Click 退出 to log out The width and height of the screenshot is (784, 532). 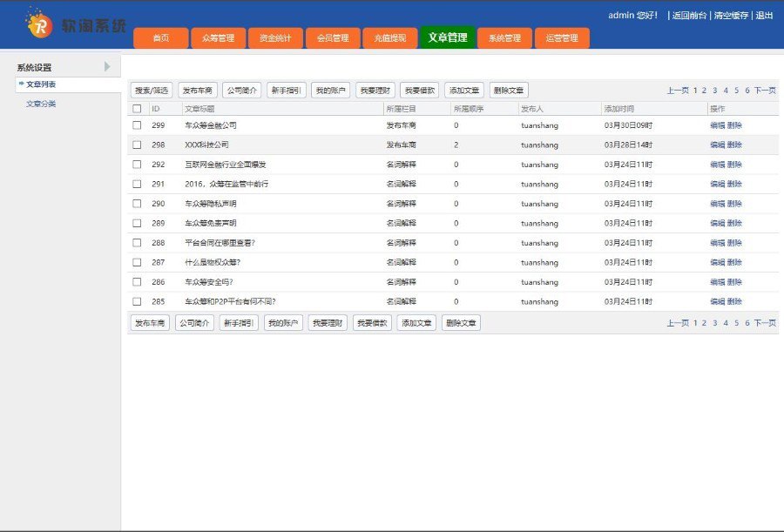764,16
